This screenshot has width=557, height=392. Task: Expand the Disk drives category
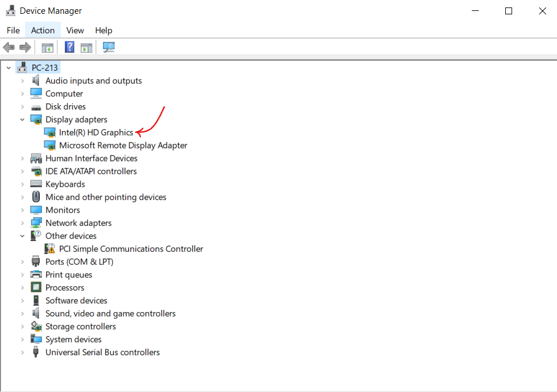[22, 106]
